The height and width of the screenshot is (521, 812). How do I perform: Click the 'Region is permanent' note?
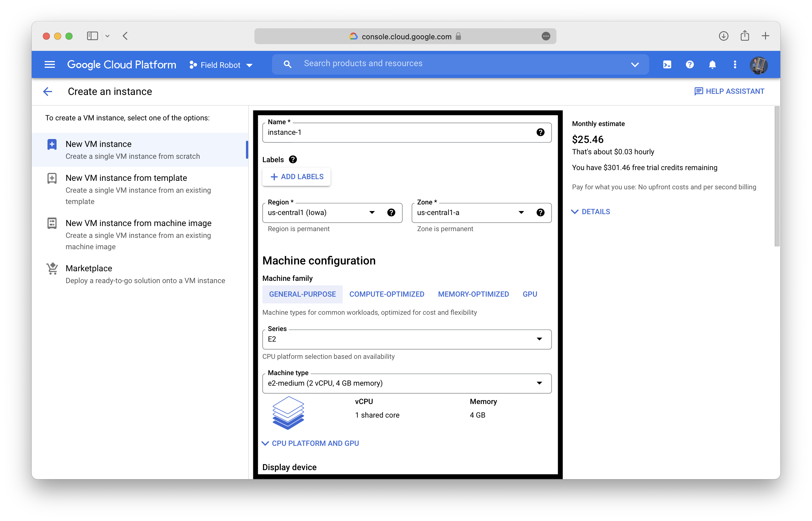(299, 229)
